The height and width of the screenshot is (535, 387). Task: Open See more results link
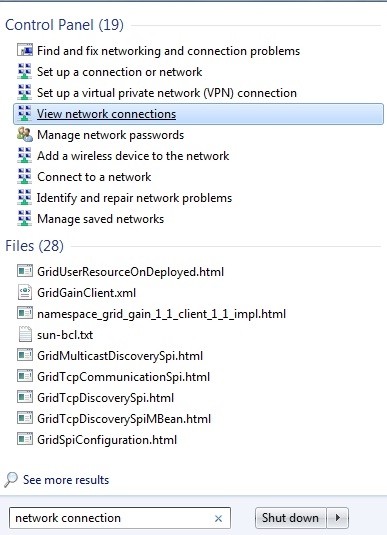coord(66,480)
